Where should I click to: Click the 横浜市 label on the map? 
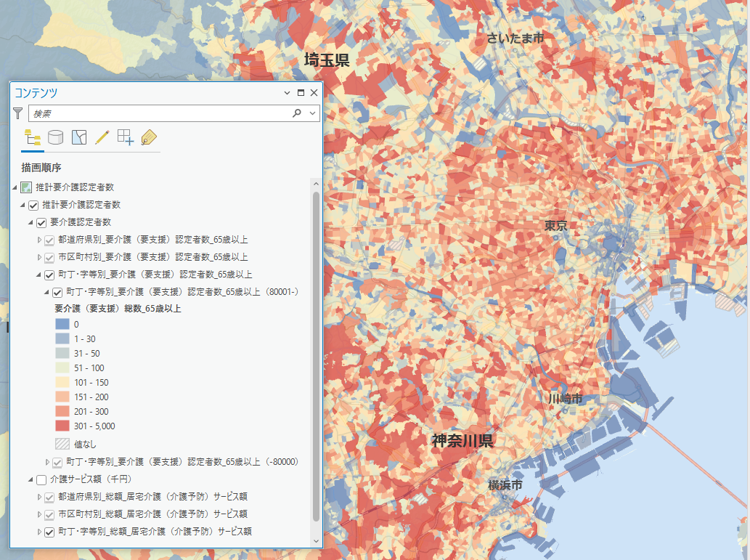point(505,485)
